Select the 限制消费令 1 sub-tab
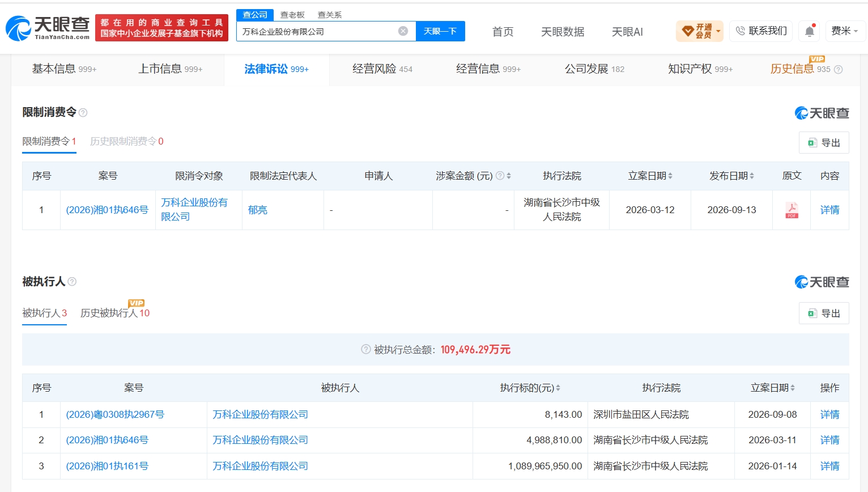 (x=49, y=142)
